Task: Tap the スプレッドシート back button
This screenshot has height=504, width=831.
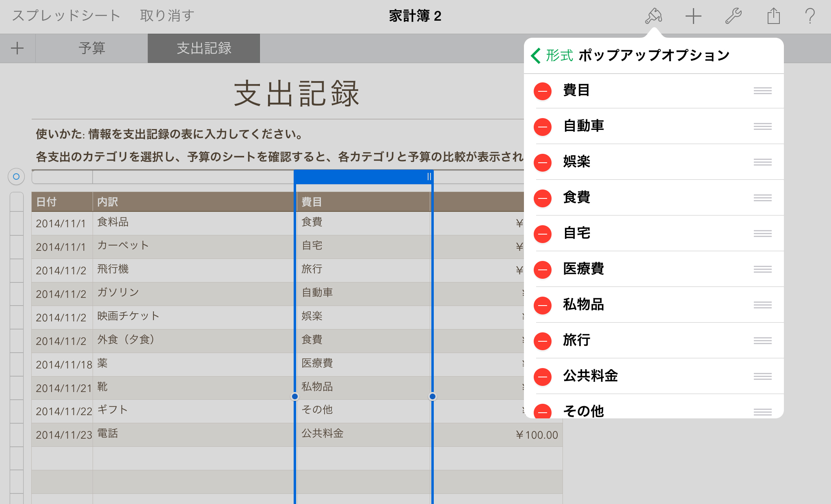Action: [66, 16]
